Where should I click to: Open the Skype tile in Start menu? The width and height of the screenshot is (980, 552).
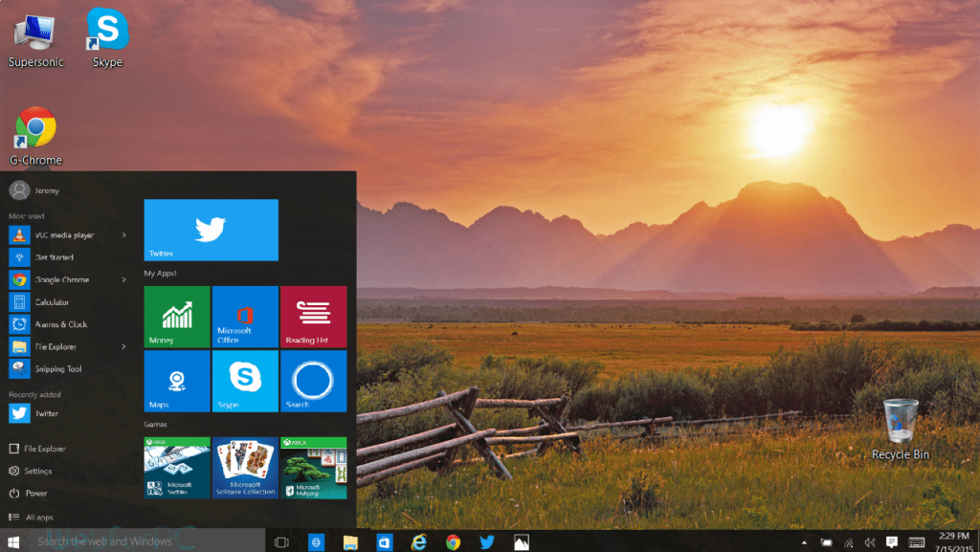[x=245, y=381]
